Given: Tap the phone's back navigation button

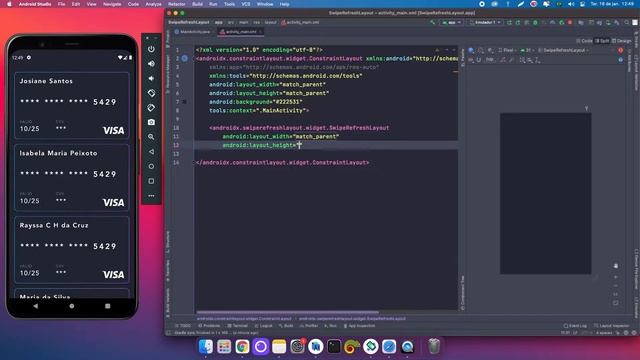Looking at the screenshot, I should 36,306.
